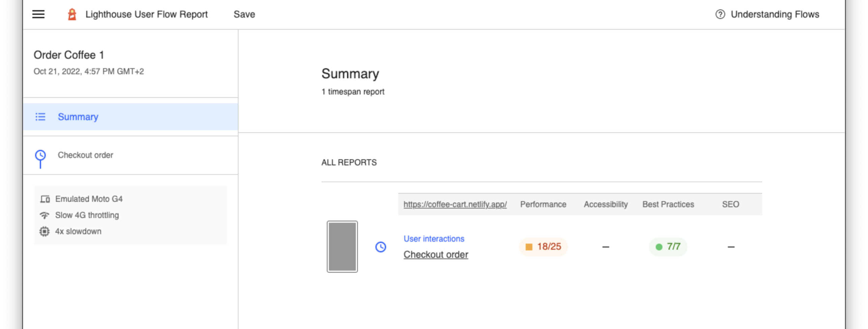
Task: Click the Accessibility column header
Action: point(606,204)
